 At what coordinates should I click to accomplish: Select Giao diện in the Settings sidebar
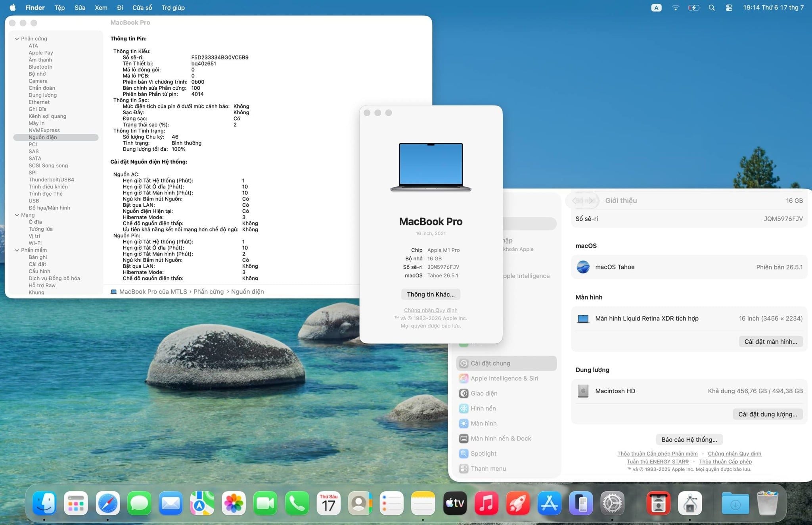[x=506, y=393]
